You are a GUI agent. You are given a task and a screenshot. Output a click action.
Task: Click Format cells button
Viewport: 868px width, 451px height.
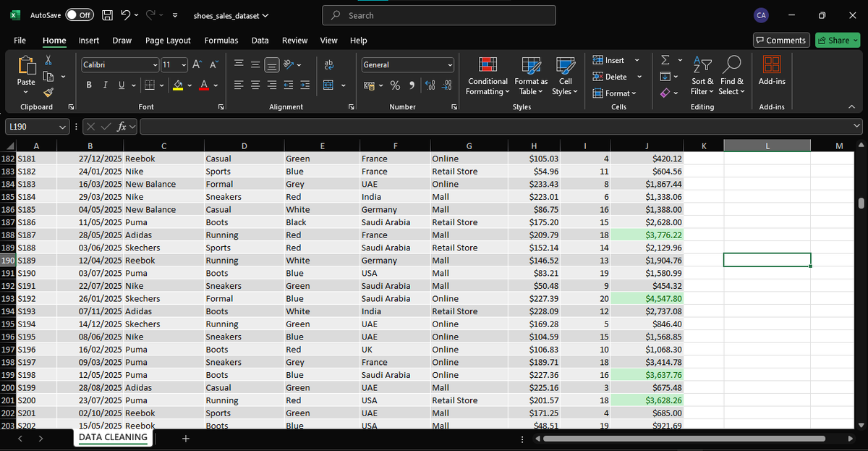615,93
